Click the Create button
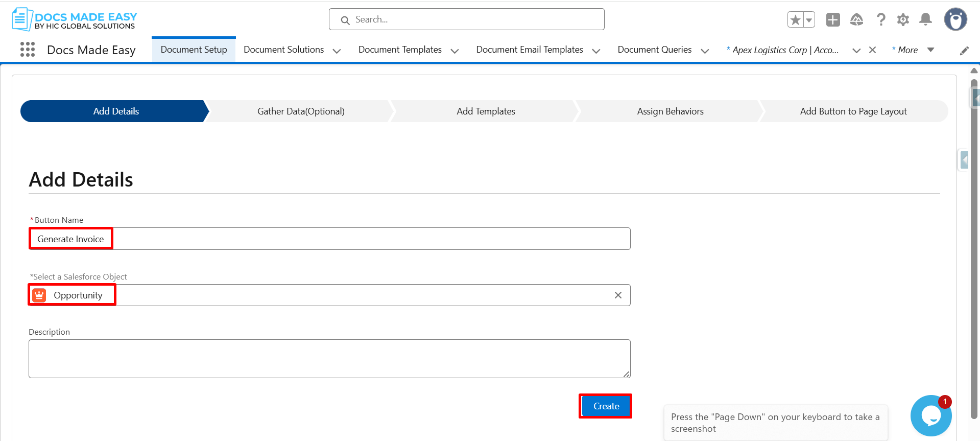The width and height of the screenshot is (980, 441). click(606, 406)
